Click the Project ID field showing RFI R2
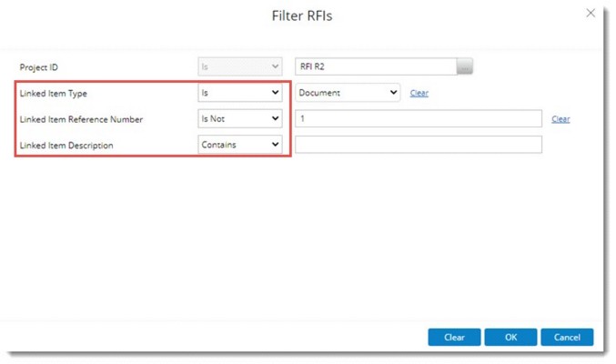This screenshot has width=616, height=364. point(375,66)
